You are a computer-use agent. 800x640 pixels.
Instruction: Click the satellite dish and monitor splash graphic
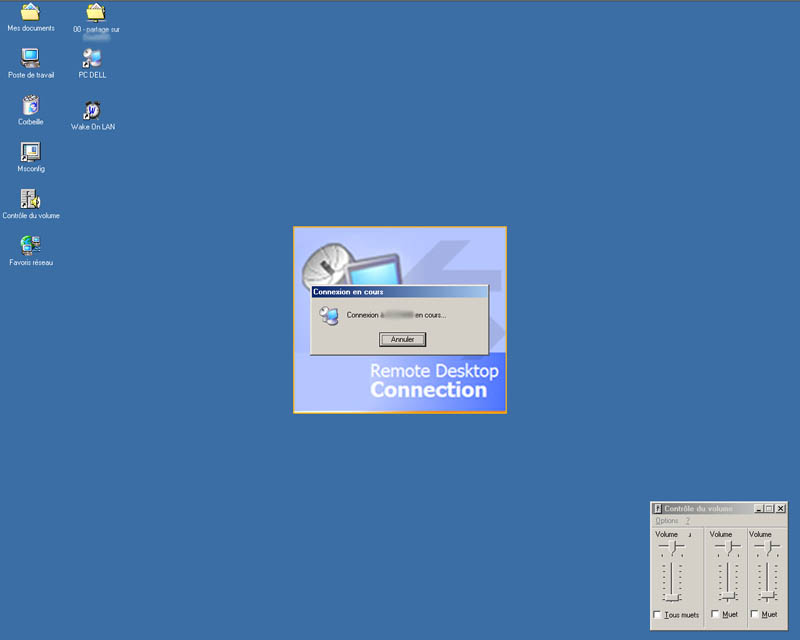coord(352,264)
